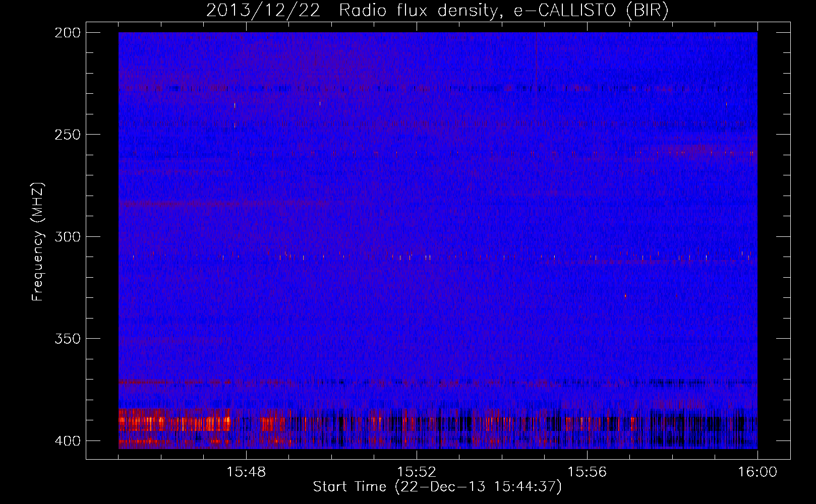Click the 'Start Time (22-Dec-13 15:44:37)' label
The image size is (816, 504).
437,487
